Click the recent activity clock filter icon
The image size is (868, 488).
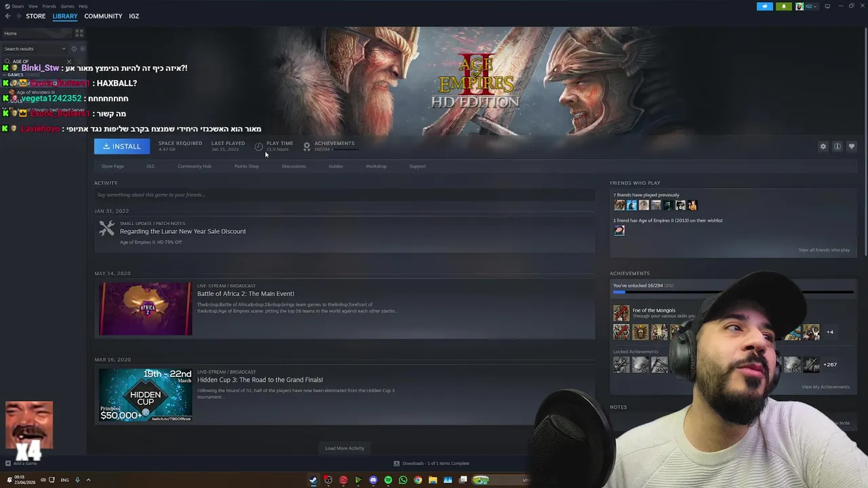74,49
